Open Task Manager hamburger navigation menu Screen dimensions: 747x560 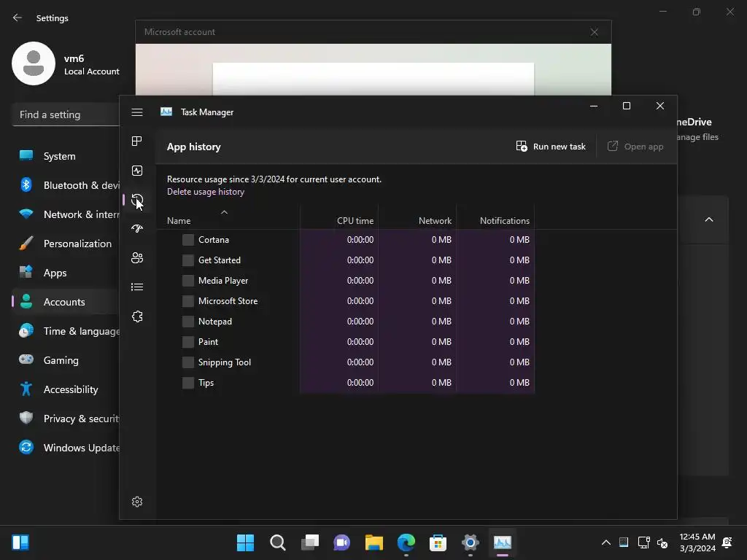point(137,112)
